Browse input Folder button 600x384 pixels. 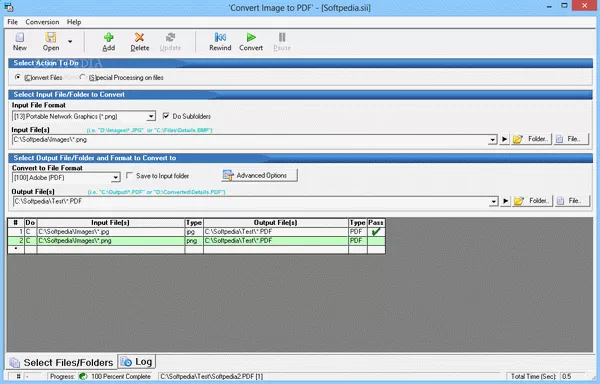(532, 139)
